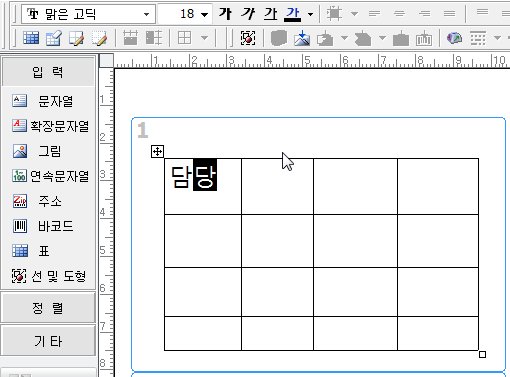The height and width of the screenshot is (377, 510).
Task: Click the line and shape toolbar icon
Action: 248,38
